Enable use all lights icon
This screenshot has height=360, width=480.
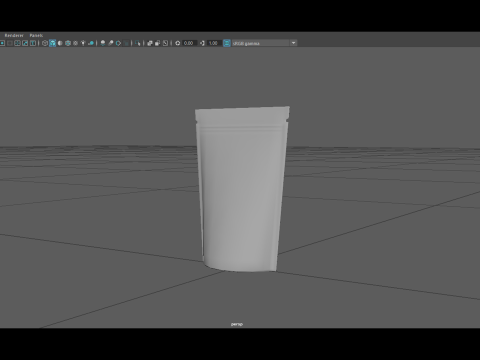tap(83, 43)
